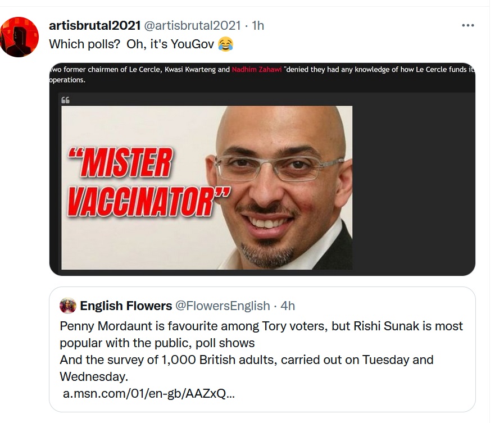Screen dimensions: 504x423
Task: Click the red MISTER caption word
Action: tap(120, 163)
